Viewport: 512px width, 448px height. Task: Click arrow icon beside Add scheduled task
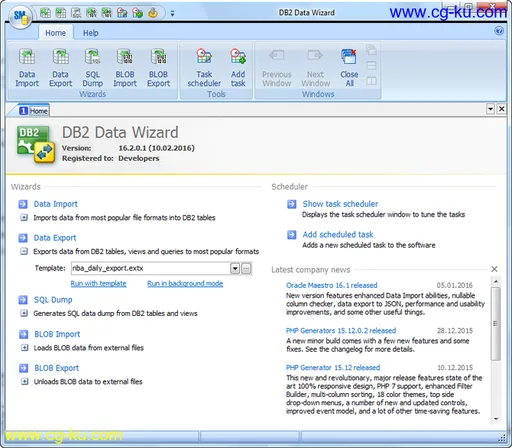[292, 235]
